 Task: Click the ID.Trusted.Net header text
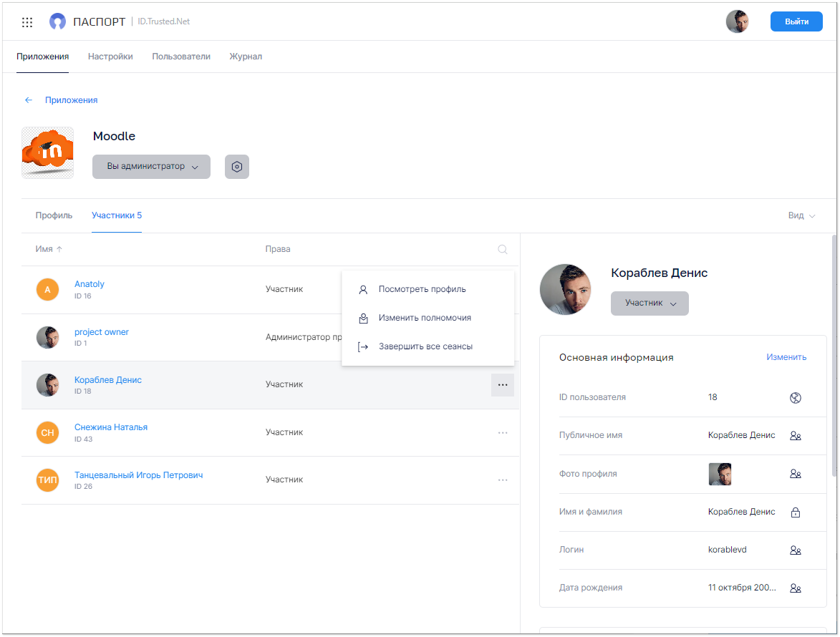[164, 21]
